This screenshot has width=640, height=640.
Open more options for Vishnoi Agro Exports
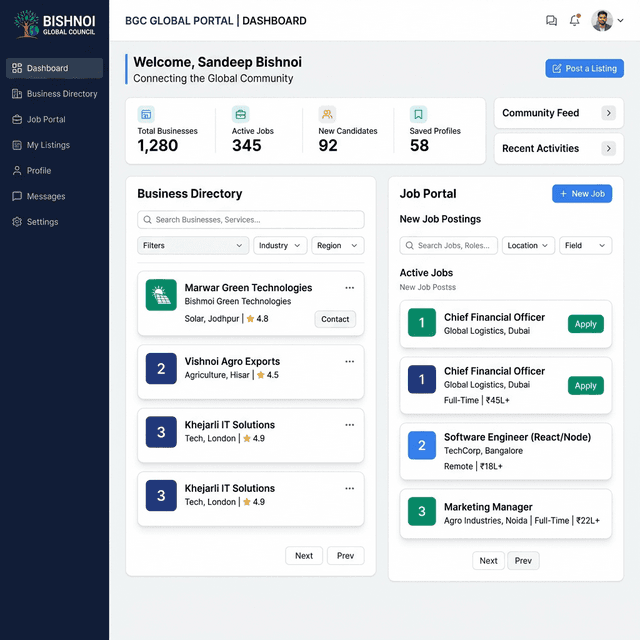point(349,361)
